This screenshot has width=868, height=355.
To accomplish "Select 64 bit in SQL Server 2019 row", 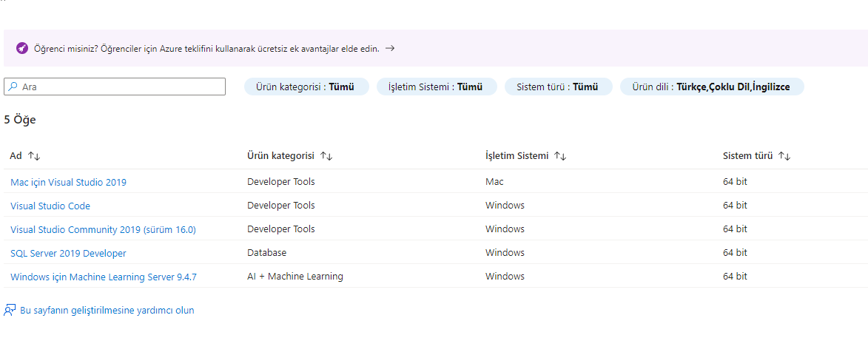I will click(735, 253).
